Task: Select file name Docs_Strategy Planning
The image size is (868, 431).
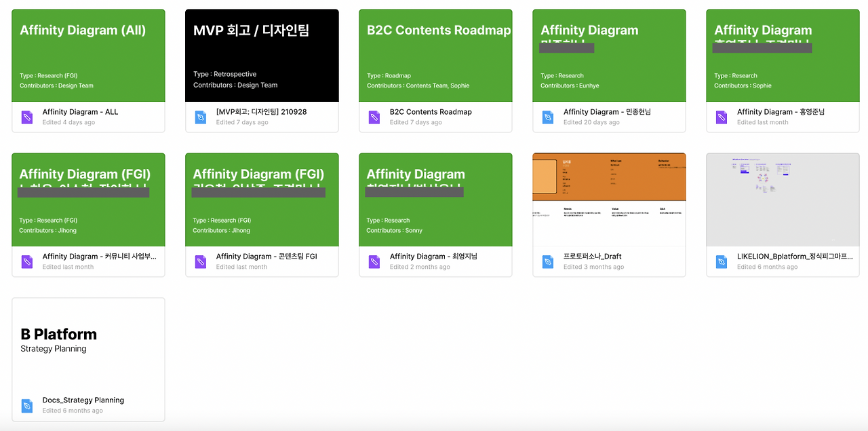Action: [x=83, y=400]
